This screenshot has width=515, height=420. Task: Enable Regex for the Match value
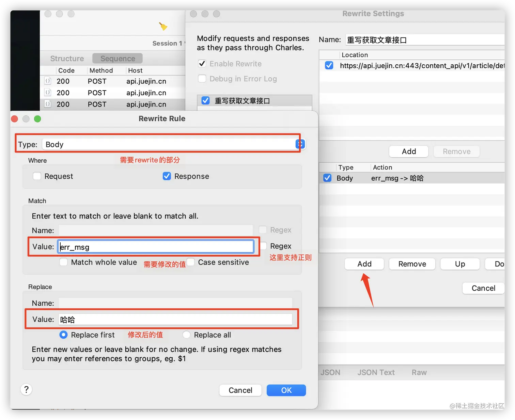263,246
